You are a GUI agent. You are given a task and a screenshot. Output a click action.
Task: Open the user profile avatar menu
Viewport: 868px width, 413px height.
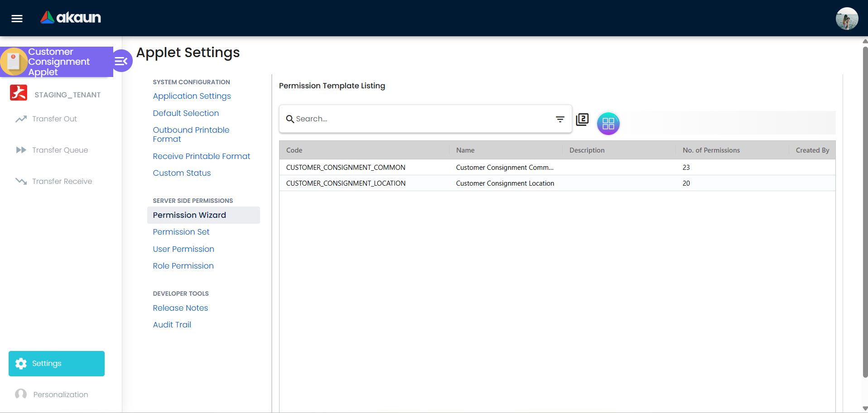click(847, 18)
